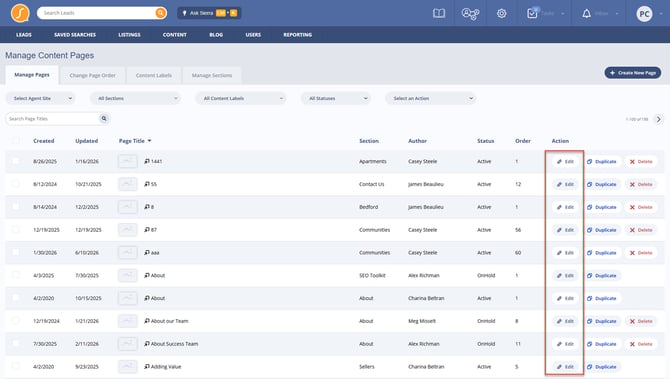Open the Users menu
The image size is (670, 379).
253,35
